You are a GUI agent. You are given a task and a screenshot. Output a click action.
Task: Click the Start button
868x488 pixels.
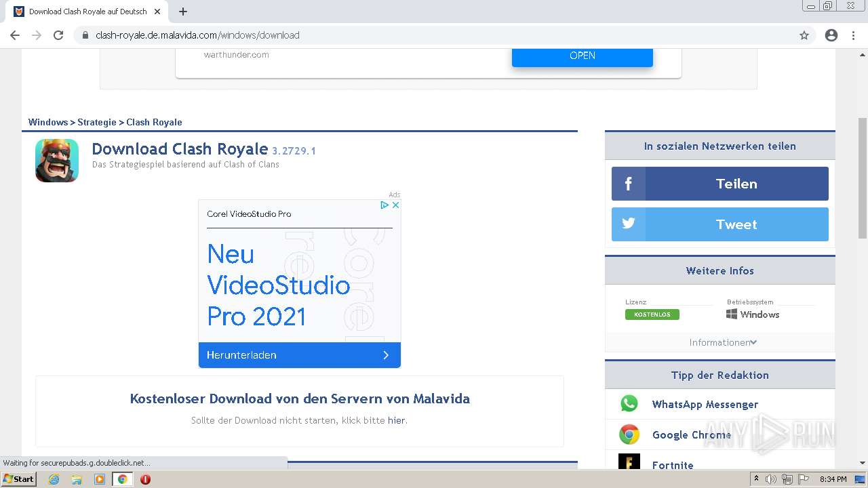(x=18, y=479)
